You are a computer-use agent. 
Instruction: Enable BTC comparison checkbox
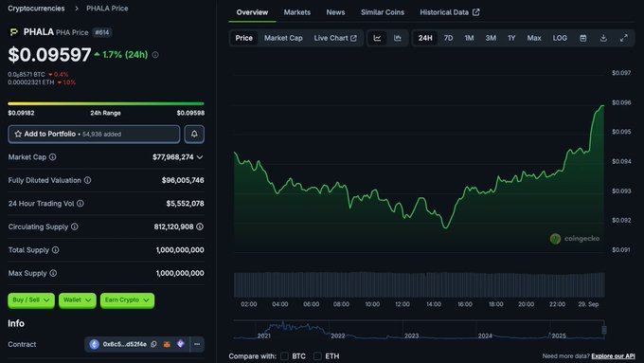point(284,356)
